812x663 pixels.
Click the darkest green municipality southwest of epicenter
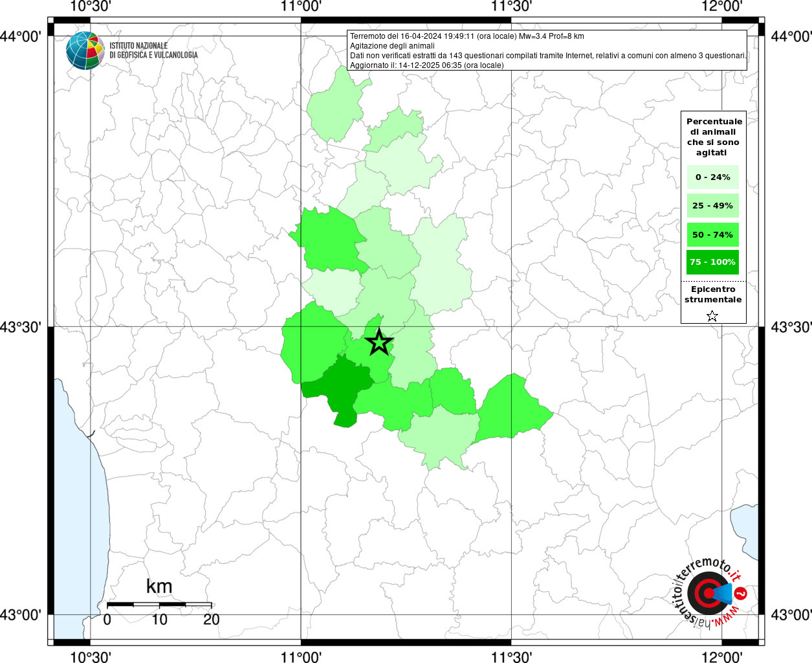340,387
